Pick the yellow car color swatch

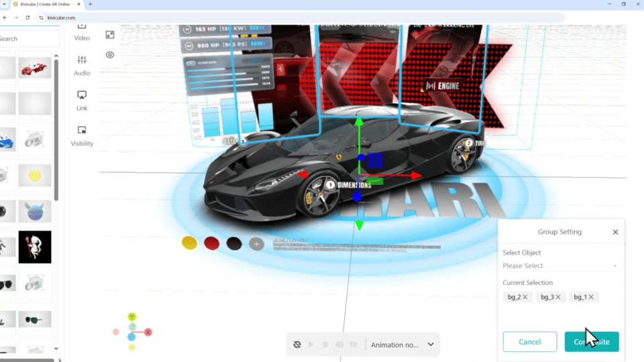pos(189,243)
